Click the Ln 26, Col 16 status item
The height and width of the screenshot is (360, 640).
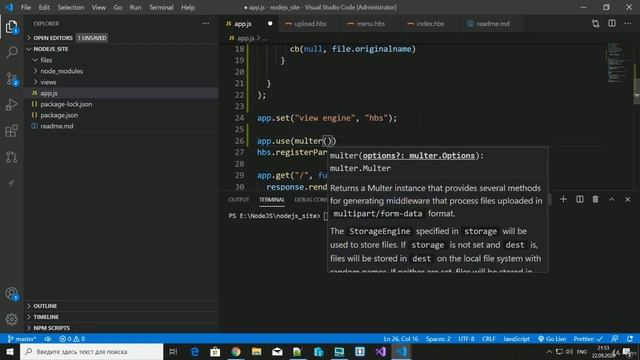[x=401, y=339]
